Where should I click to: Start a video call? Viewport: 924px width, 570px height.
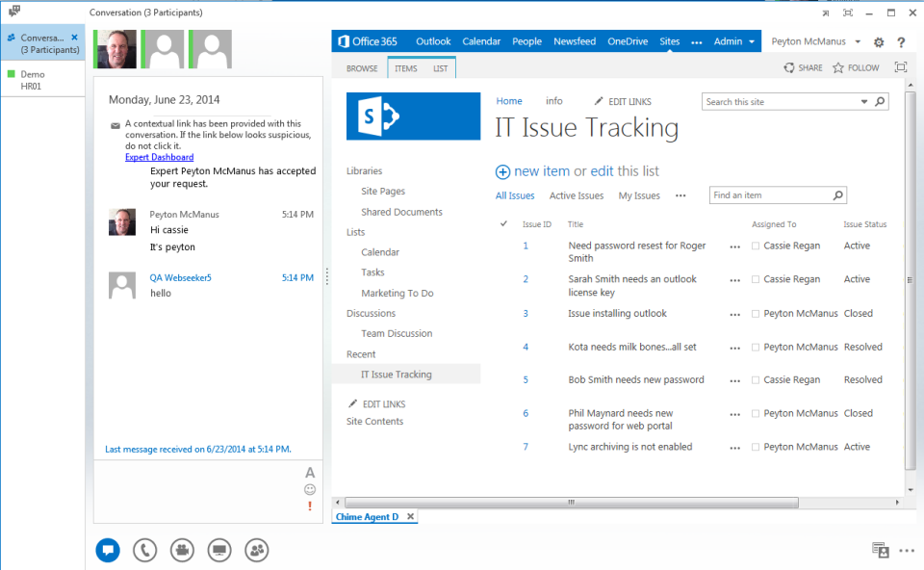click(182, 550)
